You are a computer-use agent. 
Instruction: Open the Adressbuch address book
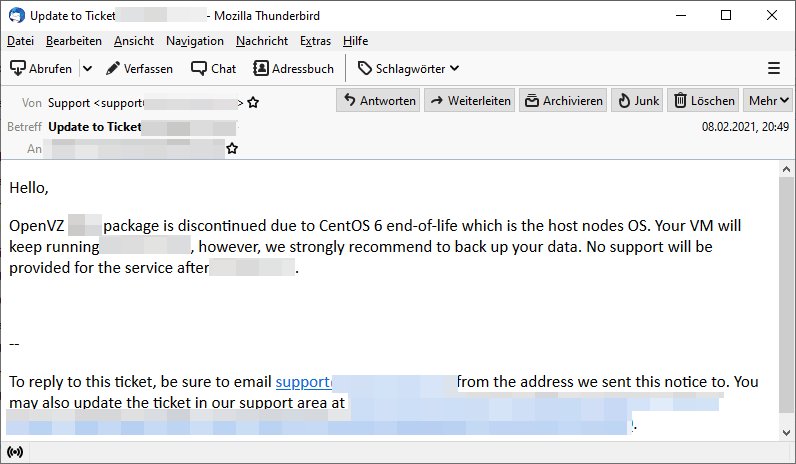(x=293, y=69)
